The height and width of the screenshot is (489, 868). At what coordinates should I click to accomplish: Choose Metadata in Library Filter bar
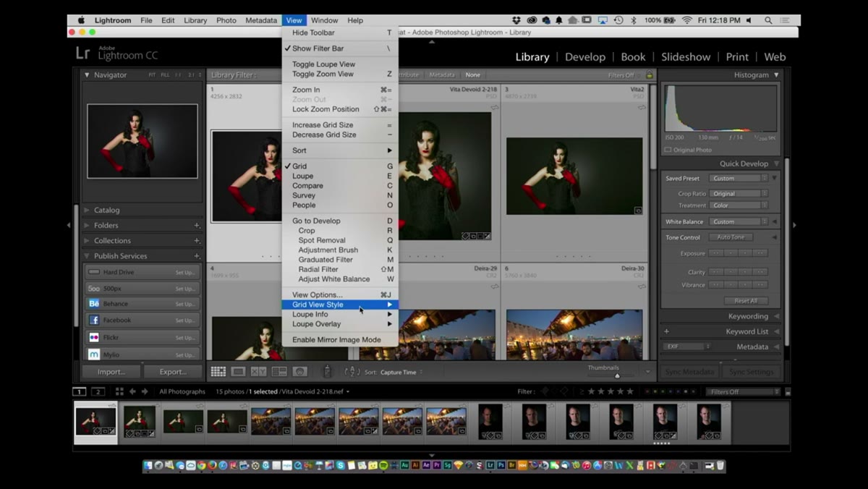point(442,75)
